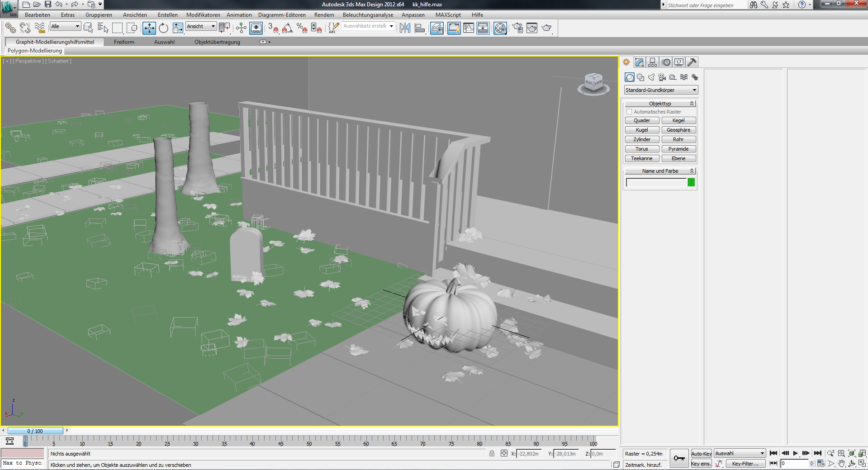868x470 pixels.
Task: Click the Kugel primitive button
Action: coord(642,130)
